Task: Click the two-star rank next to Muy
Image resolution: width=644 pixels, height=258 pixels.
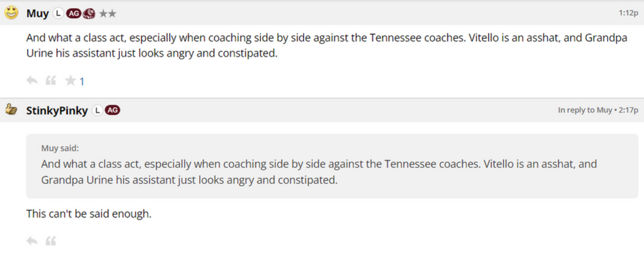Action: point(108,13)
